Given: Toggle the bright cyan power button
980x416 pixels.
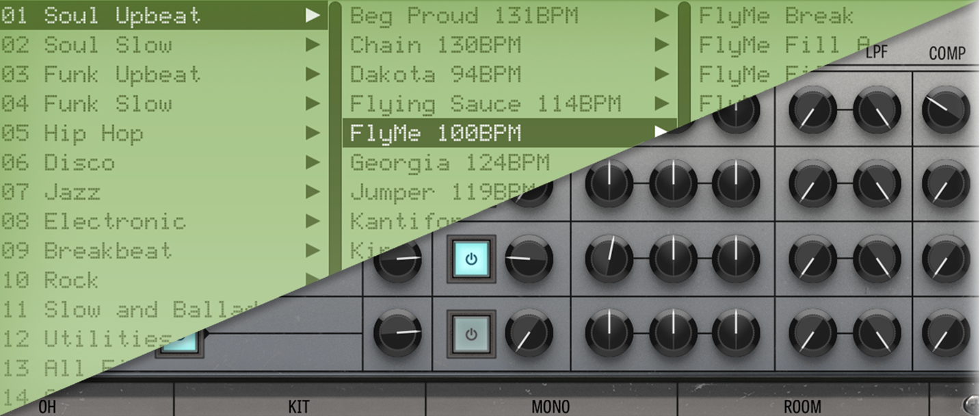Looking at the screenshot, I should coord(471,259).
